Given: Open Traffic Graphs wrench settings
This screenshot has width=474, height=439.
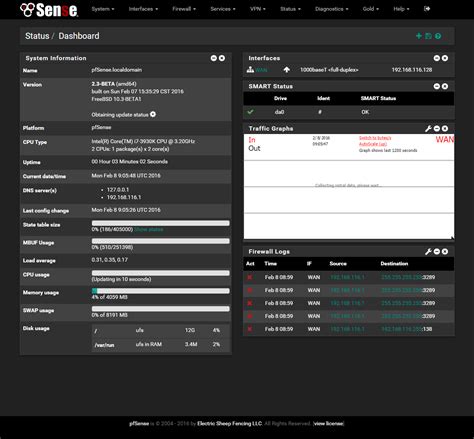Looking at the screenshot, I should (428, 128).
